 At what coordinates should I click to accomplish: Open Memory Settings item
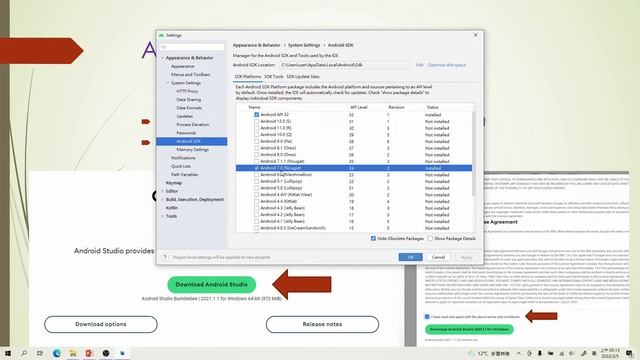point(192,150)
